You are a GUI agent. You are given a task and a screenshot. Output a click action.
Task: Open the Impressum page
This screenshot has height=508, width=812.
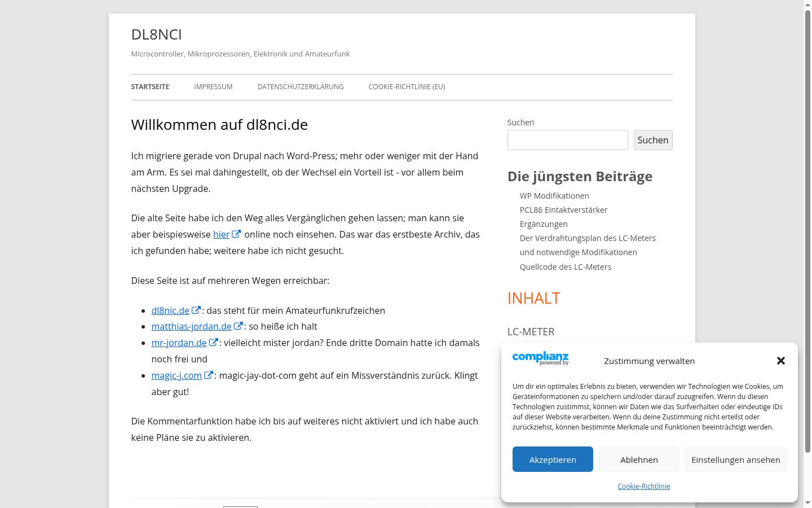click(213, 87)
